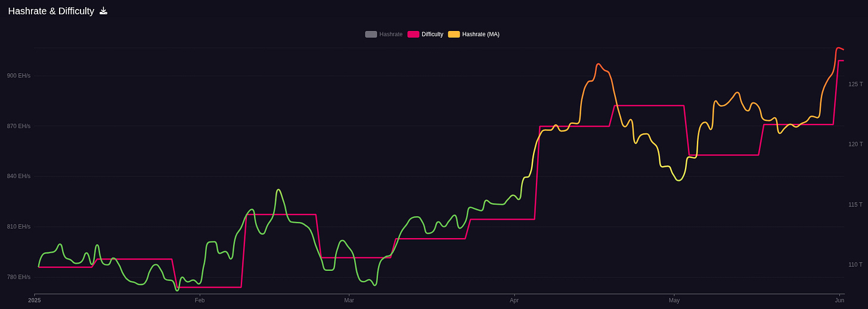Click the Hashrate & Difficulty title
The image size is (868, 309).
point(51,11)
